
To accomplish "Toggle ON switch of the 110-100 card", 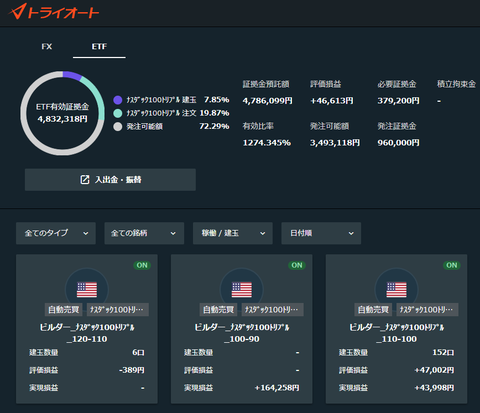I will tap(452, 265).
